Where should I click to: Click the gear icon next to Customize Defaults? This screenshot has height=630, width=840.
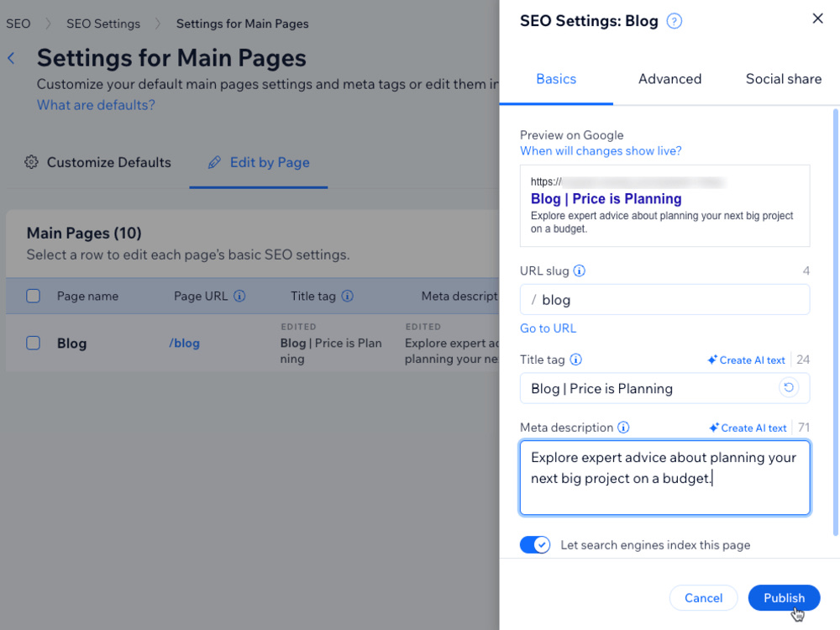(x=31, y=162)
